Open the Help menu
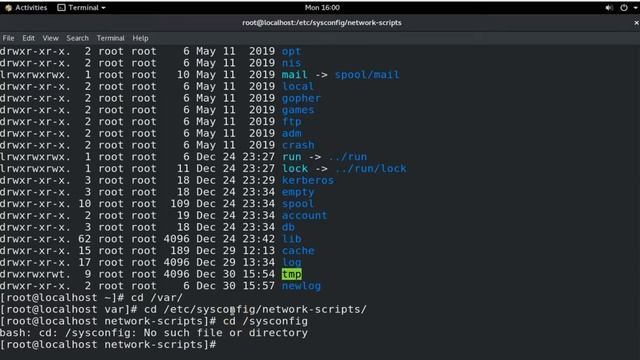 point(140,38)
